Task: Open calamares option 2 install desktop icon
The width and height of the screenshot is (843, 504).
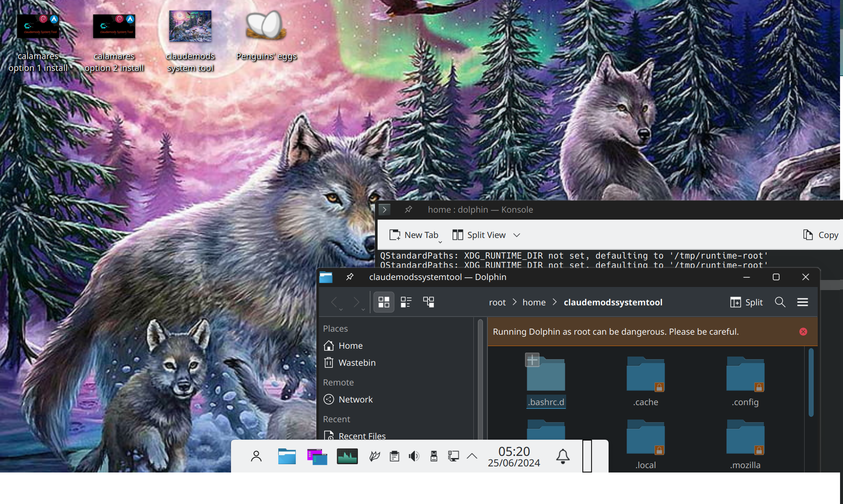Action: [114, 42]
